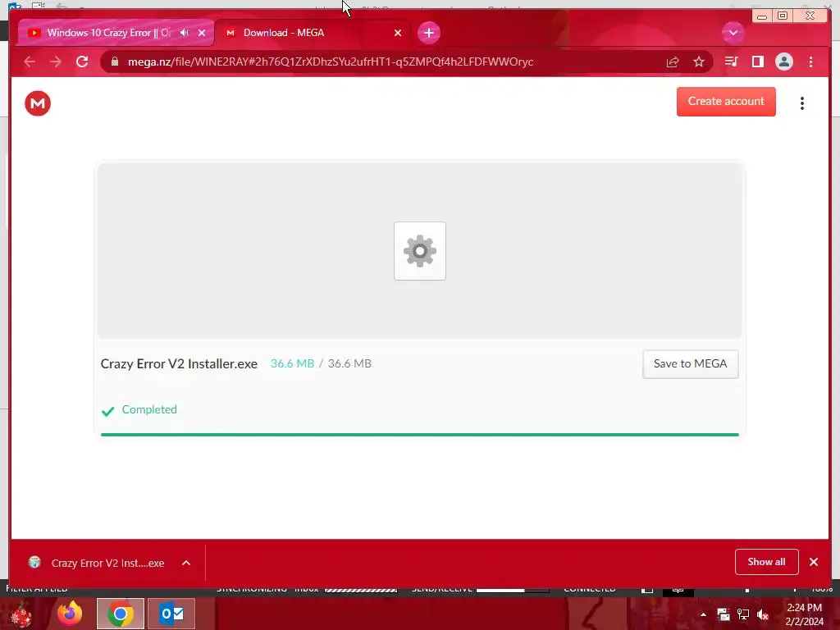Click the Action Center flag tray icon
Image resolution: width=840 pixels, height=630 pixels.
coord(724,614)
